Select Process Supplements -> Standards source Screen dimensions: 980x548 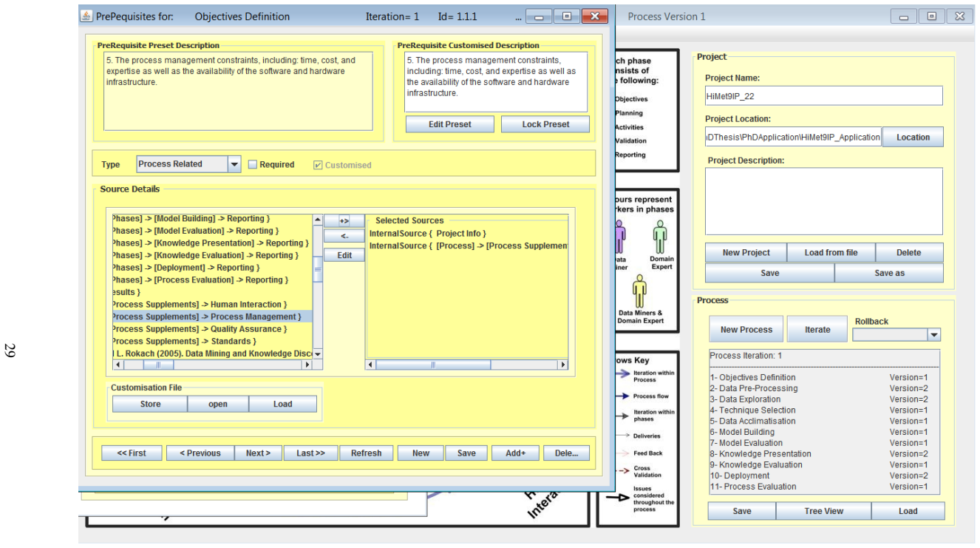[x=211, y=341]
